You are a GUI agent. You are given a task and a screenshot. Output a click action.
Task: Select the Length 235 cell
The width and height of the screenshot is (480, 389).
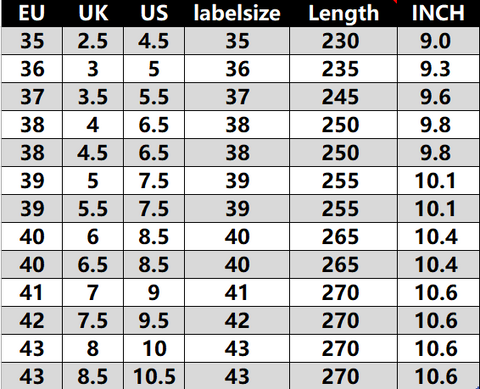coord(344,69)
